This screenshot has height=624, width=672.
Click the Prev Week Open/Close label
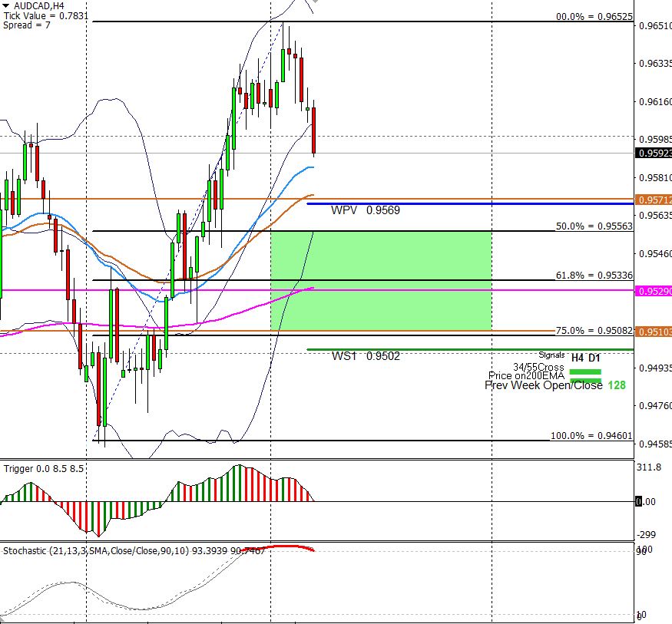[544, 385]
